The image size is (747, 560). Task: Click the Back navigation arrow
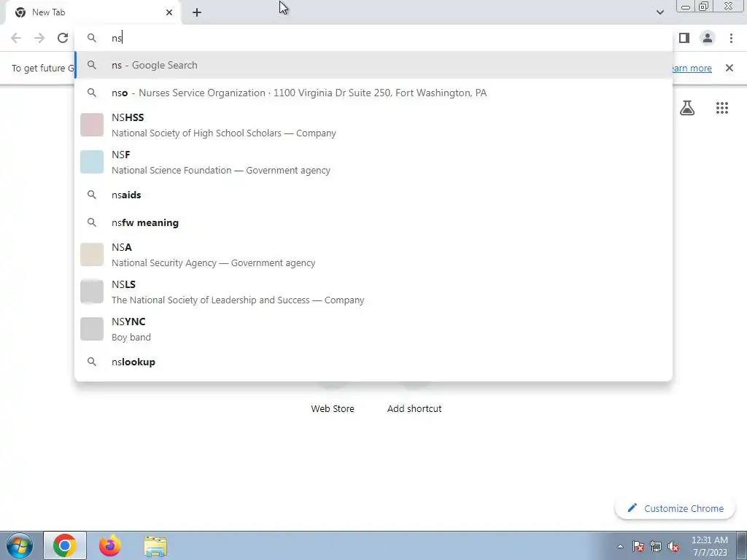click(16, 38)
